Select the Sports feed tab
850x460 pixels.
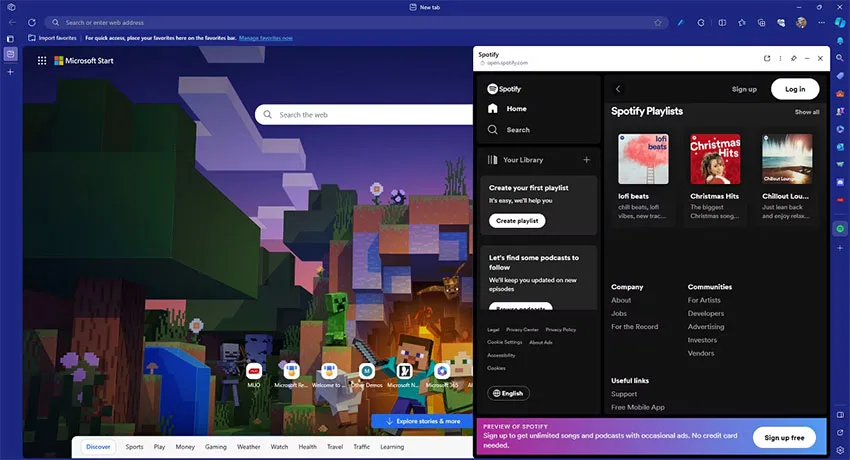pyautogui.click(x=134, y=447)
